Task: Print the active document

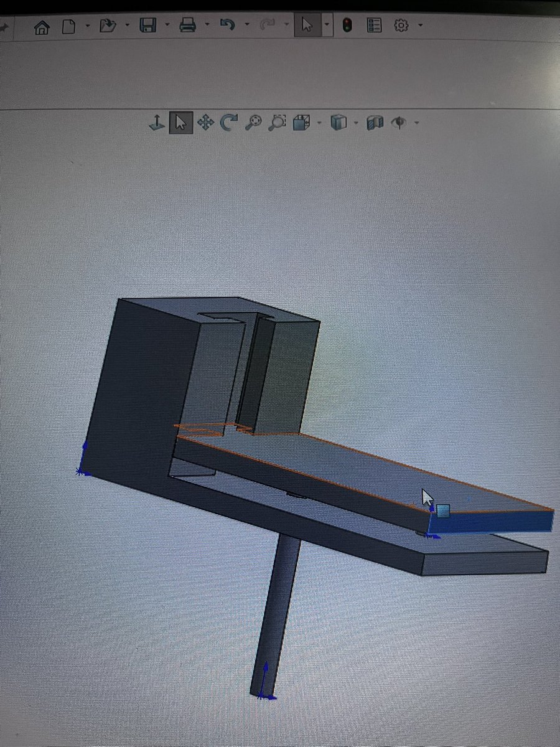Action: click(187, 26)
